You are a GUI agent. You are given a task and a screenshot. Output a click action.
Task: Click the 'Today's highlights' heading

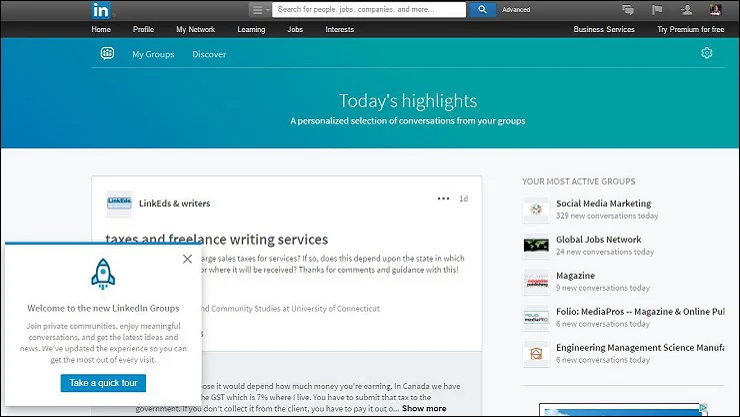point(408,100)
